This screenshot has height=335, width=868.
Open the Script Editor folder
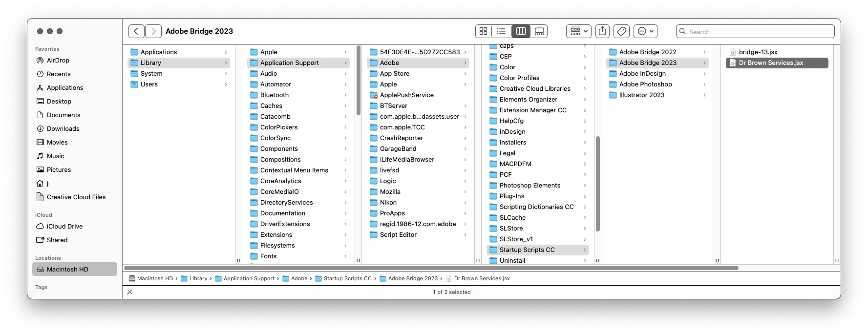(418, 235)
